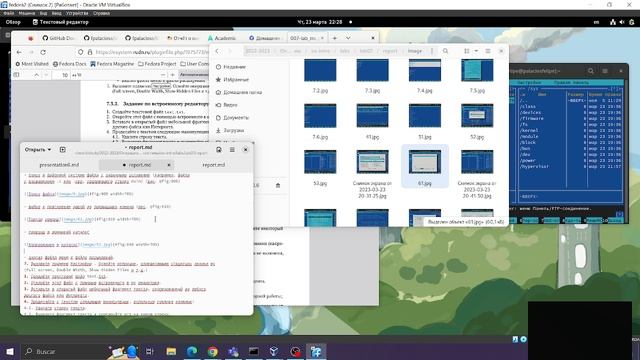Image resolution: width=640 pixels, height=360 pixels.
Task: Click the Windows taskbar Buscar search box
Action: coord(63,351)
